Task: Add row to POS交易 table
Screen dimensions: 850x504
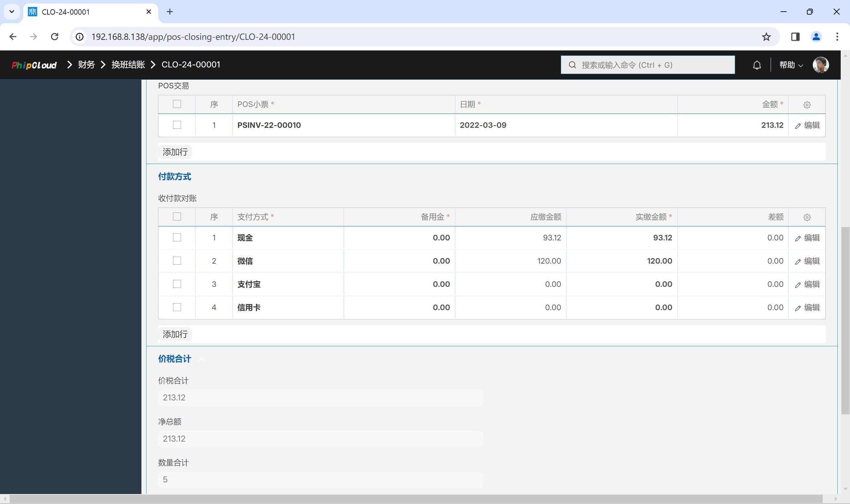Action: [175, 152]
